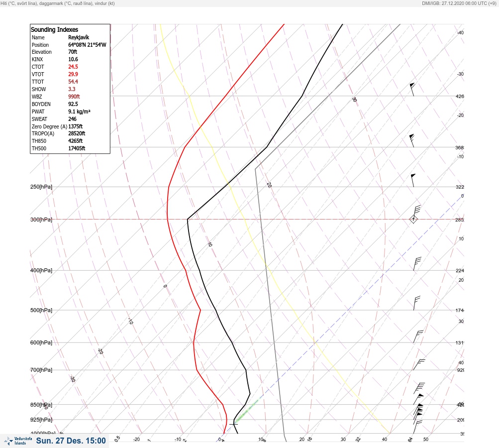Select the 'Reykjavík' station name value

tap(79, 37)
